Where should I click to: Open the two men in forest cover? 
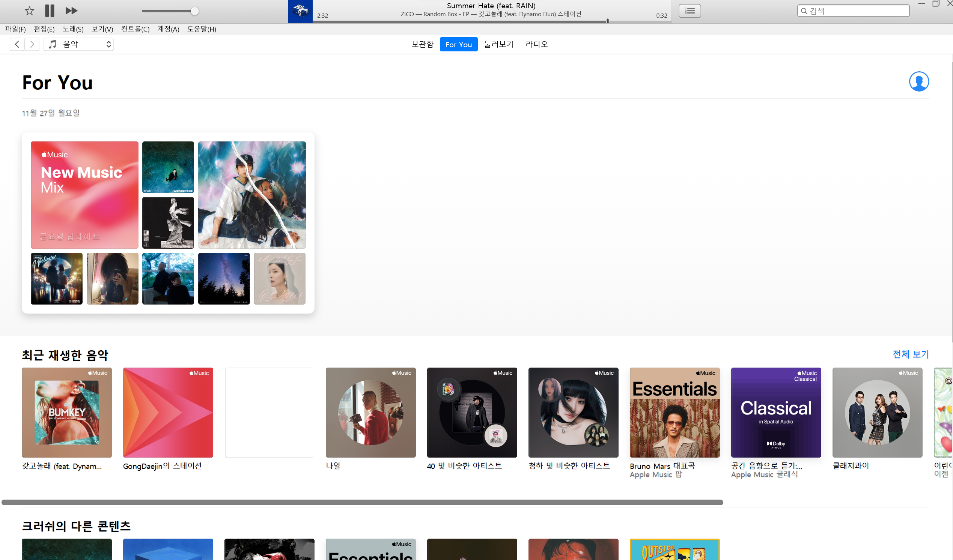pos(168,278)
